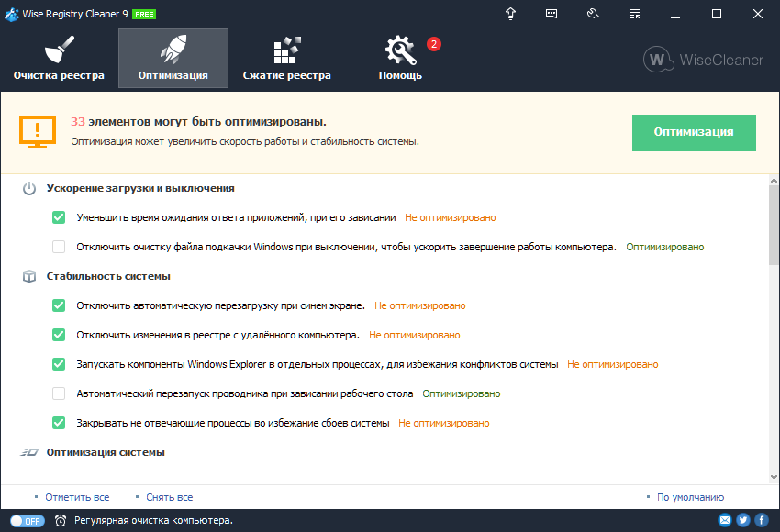Uncheck Отключить изменения в реестре с удалённого компьютера
The width and height of the screenshot is (780, 532).
(59, 335)
